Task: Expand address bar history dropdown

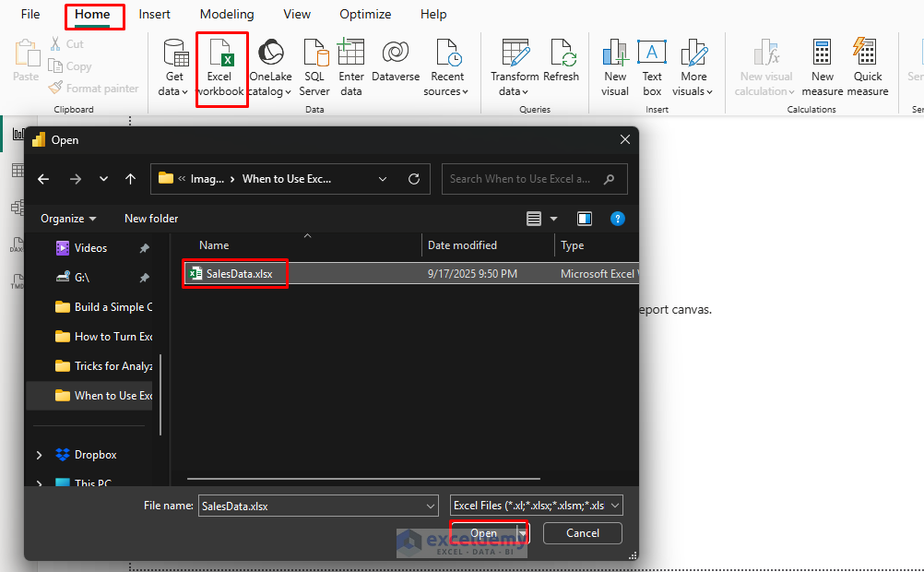Action: coord(383,179)
